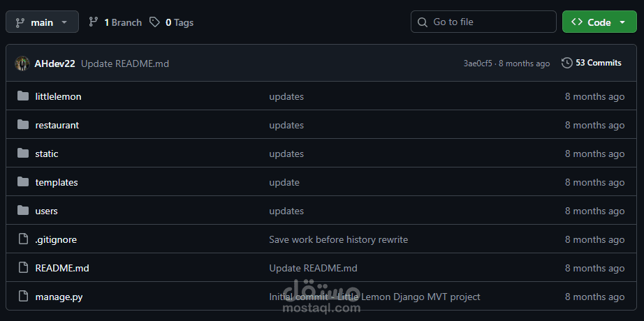Click the restaurant folder icon
The width and height of the screenshot is (644, 321).
23,124
